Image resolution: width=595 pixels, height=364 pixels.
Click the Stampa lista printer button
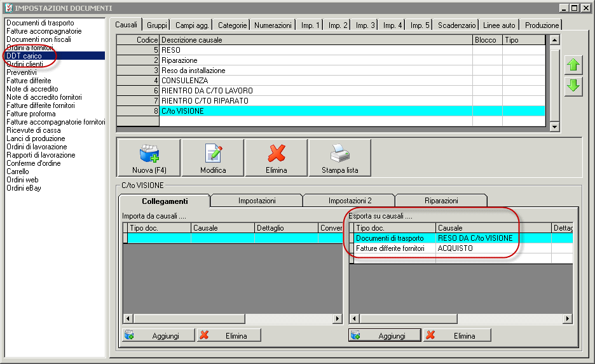pyautogui.click(x=340, y=158)
